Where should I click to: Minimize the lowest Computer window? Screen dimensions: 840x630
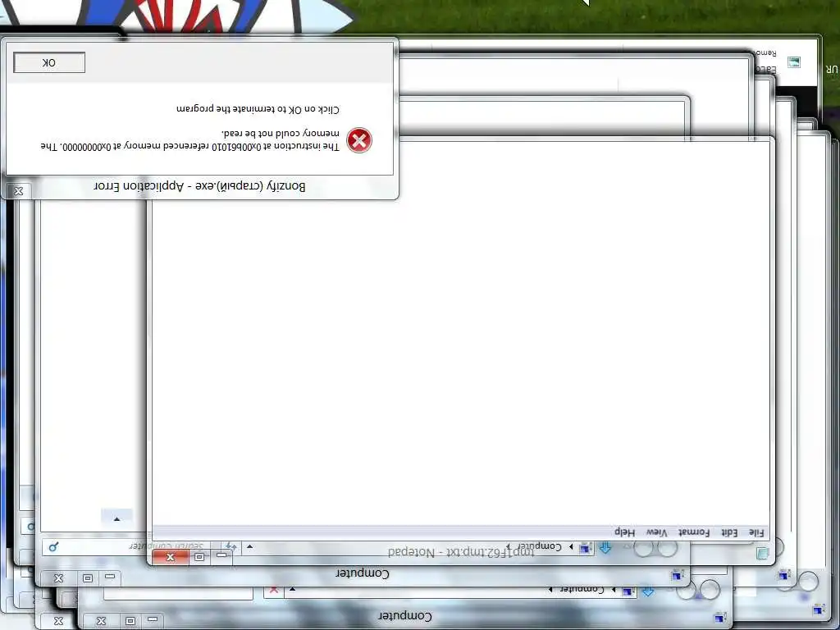click(153, 620)
